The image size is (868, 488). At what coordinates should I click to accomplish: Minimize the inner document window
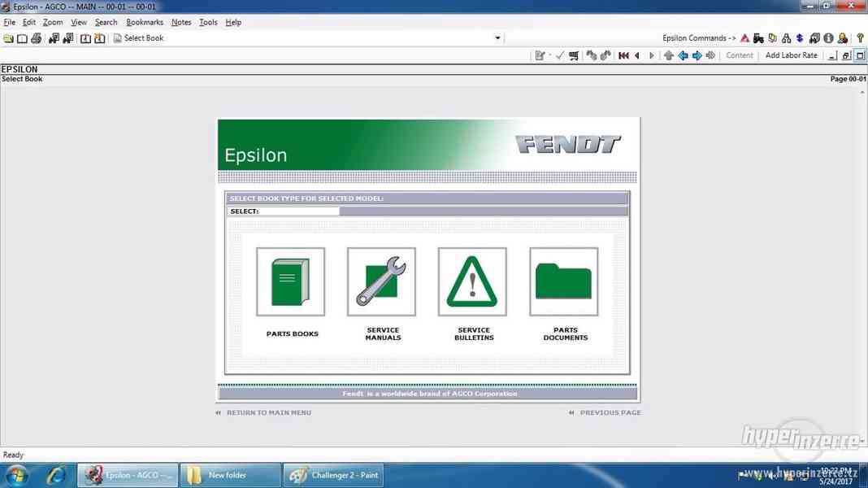click(832, 55)
